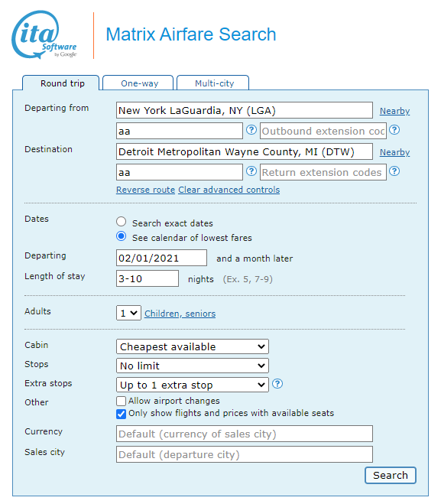441x504 pixels.
Task: Click the Departing date input field
Action: click(x=161, y=258)
